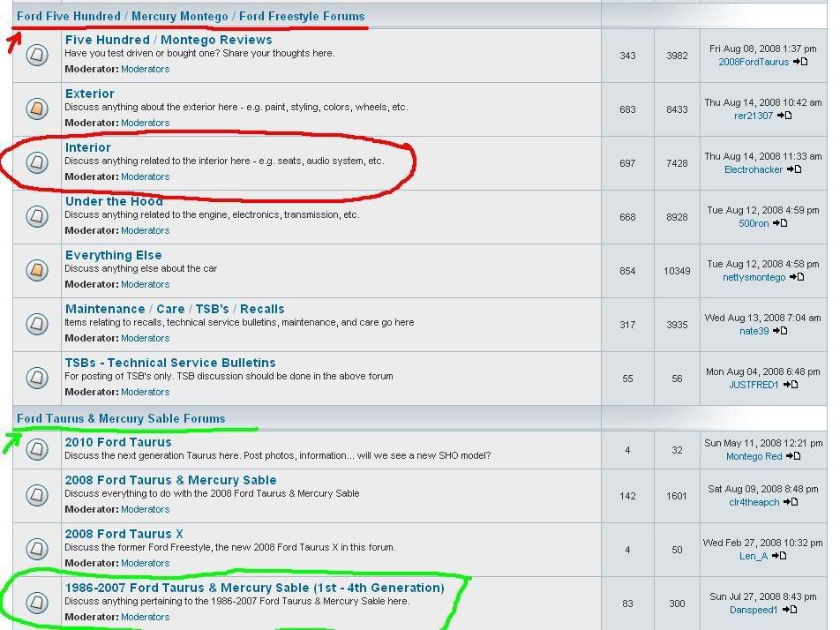Click Moderators link under Exterior forum
840x630 pixels.
point(146,123)
